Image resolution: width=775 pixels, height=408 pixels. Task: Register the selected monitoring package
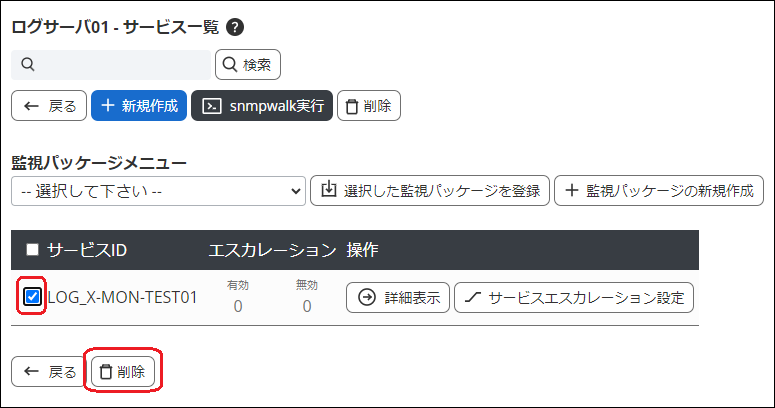click(430, 190)
